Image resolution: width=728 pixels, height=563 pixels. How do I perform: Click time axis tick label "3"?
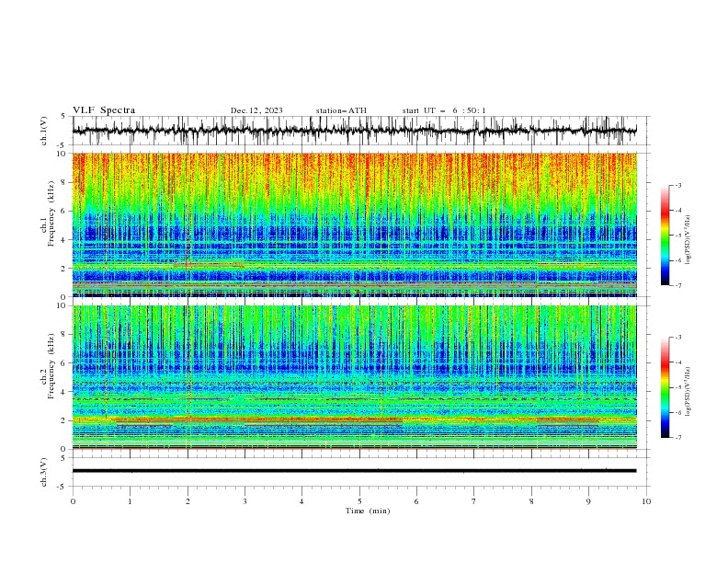[245, 501]
